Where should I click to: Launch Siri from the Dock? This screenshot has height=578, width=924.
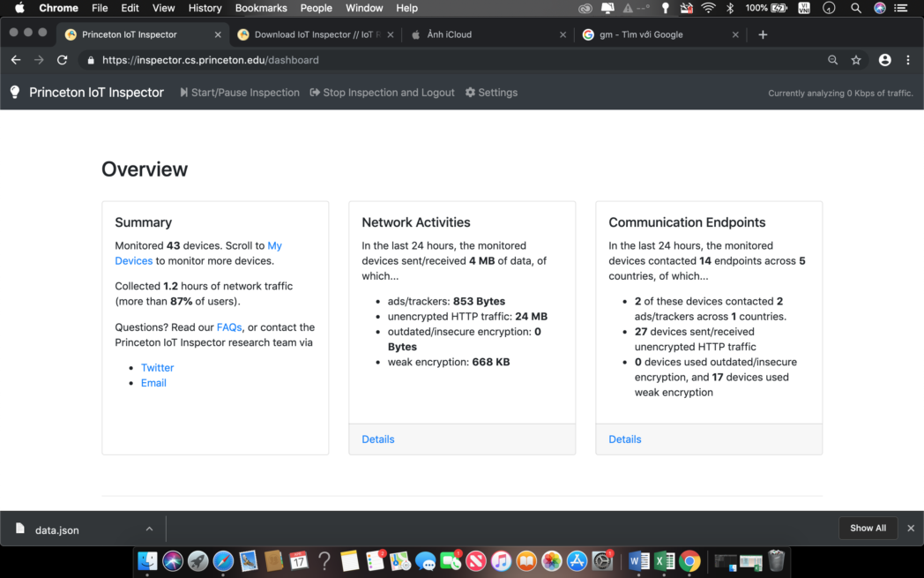coord(173,561)
